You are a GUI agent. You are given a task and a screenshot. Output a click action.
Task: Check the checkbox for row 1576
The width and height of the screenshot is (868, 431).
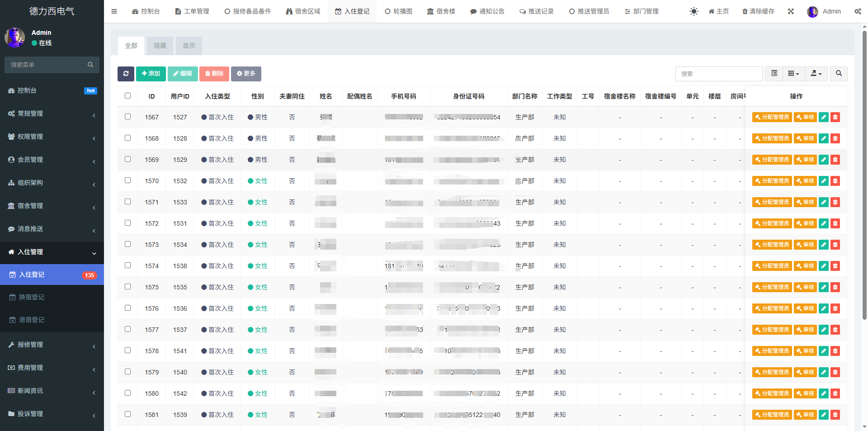tap(127, 308)
